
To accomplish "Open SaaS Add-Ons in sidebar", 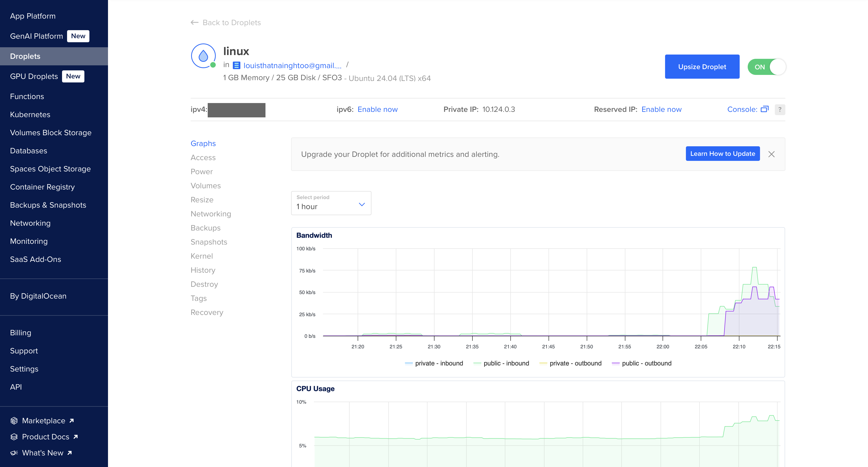I will (x=35, y=259).
